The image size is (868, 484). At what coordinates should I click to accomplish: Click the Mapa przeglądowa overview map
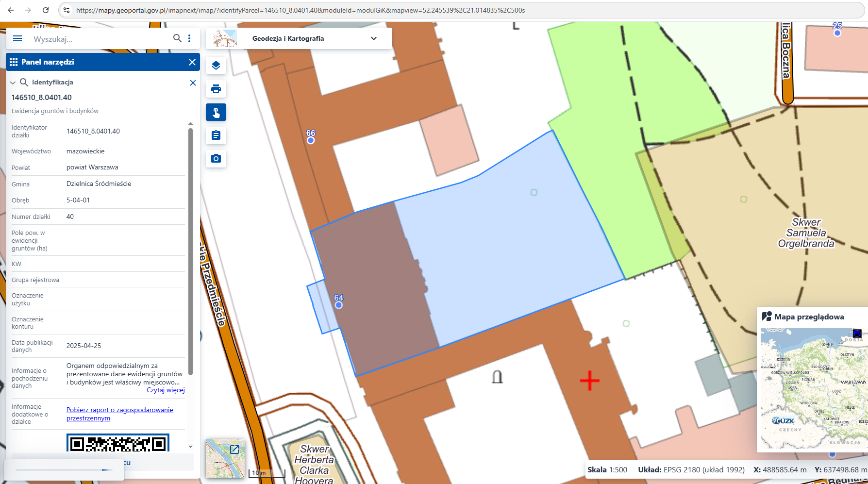[x=813, y=388]
